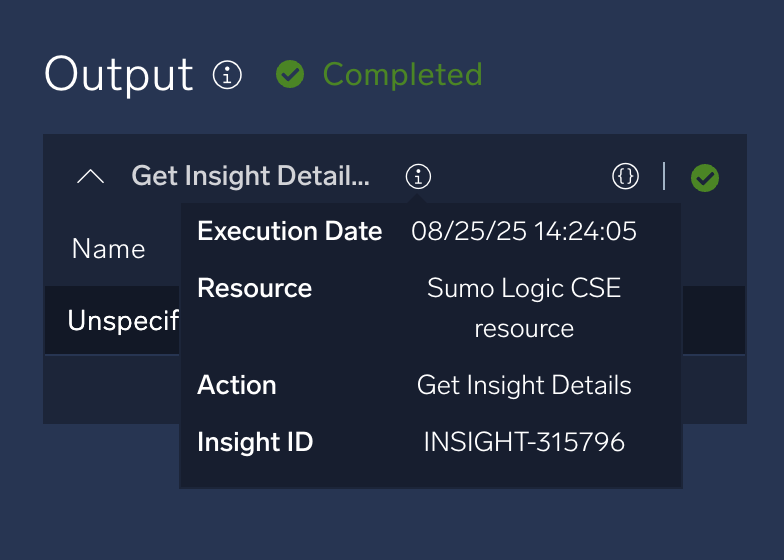Select the Unspecif... table row cell

coord(122,321)
